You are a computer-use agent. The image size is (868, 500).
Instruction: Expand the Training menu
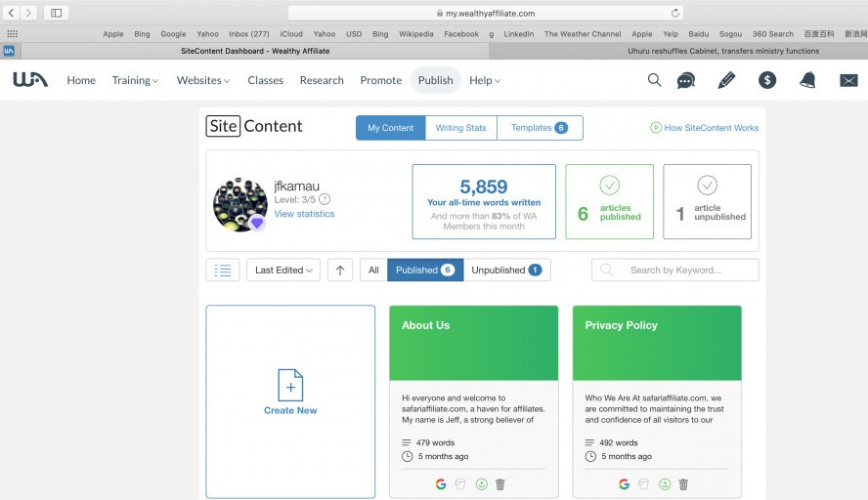point(135,80)
